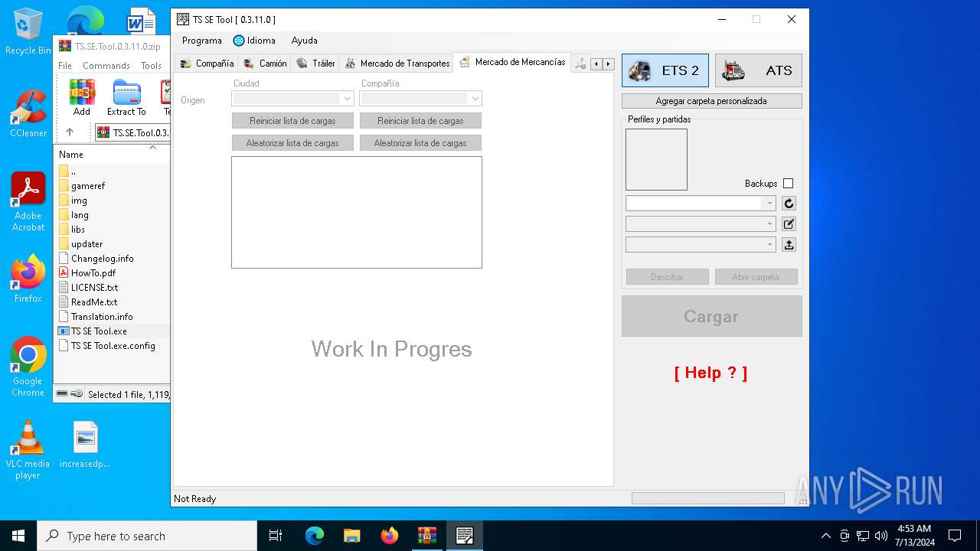Open the Ayuda menu
The width and height of the screenshot is (980, 551).
(304, 41)
